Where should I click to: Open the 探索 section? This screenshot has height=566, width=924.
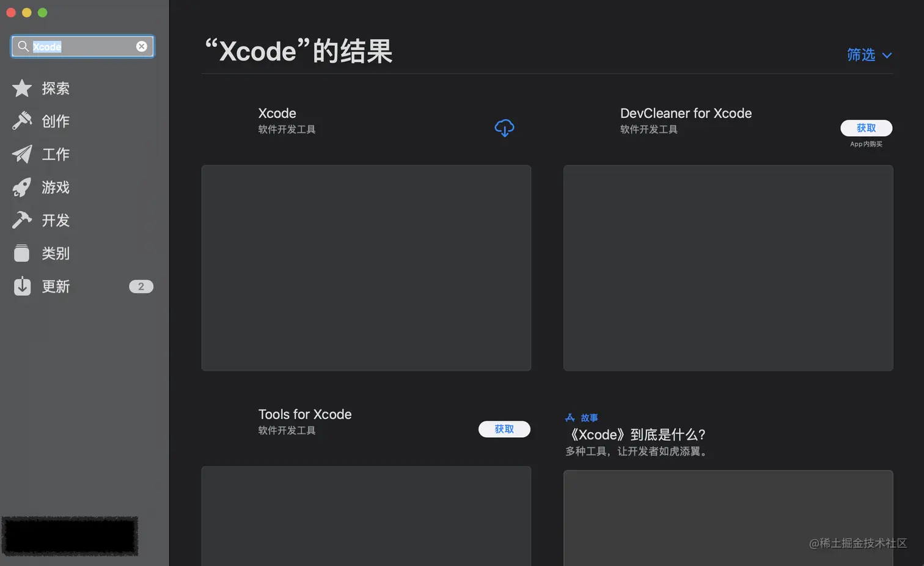(56, 89)
